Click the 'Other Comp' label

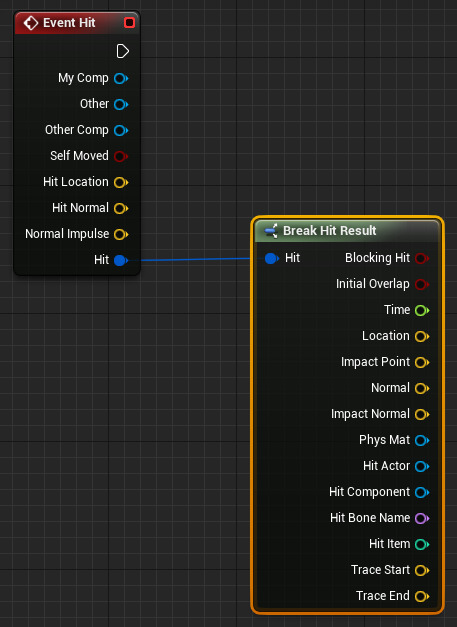(77, 130)
